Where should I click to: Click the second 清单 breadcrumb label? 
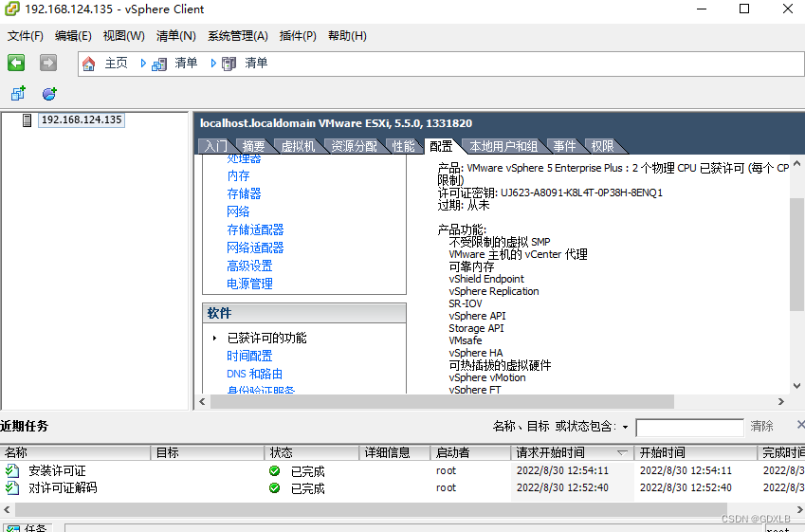pos(256,64)
